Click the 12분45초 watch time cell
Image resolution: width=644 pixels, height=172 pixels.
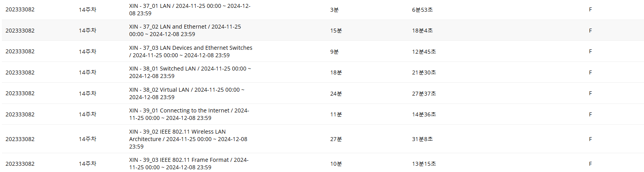[x=424, y=52]
